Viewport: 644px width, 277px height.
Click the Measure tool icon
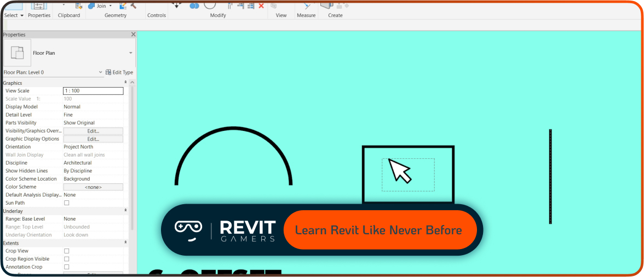(x=307, y=5)
